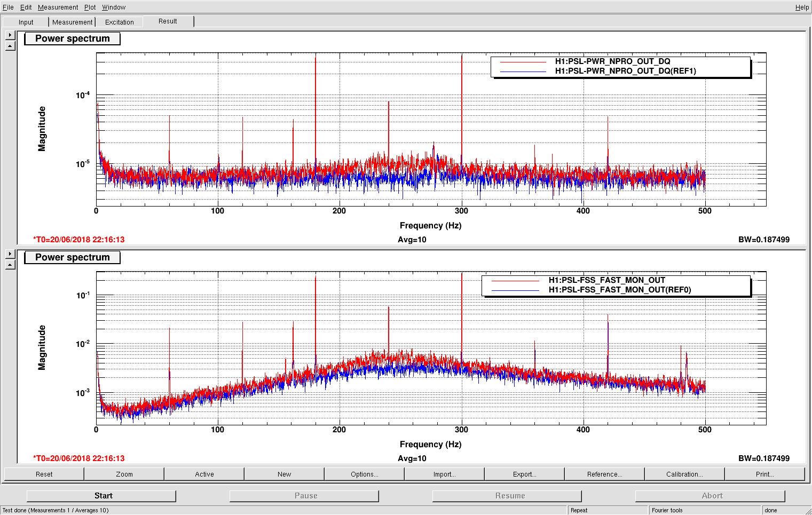
Task: Switch to the Input tab
Action: tap(26, 22)
